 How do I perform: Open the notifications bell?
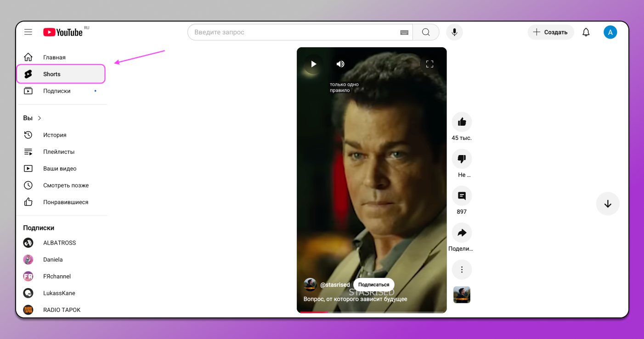(586, 32)
